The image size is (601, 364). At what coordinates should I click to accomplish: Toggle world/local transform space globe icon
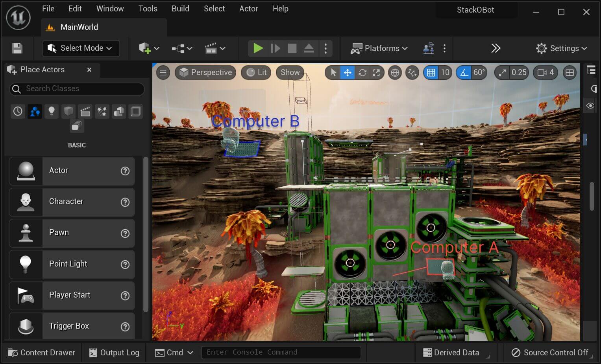point(395,72)
